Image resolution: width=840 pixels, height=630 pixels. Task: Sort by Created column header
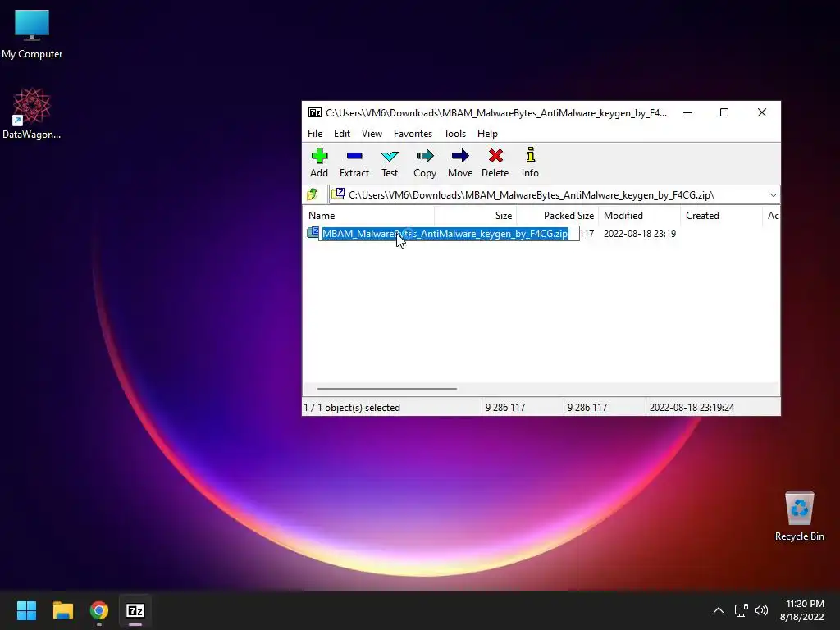pyautogui.click(x=721, y=216)
